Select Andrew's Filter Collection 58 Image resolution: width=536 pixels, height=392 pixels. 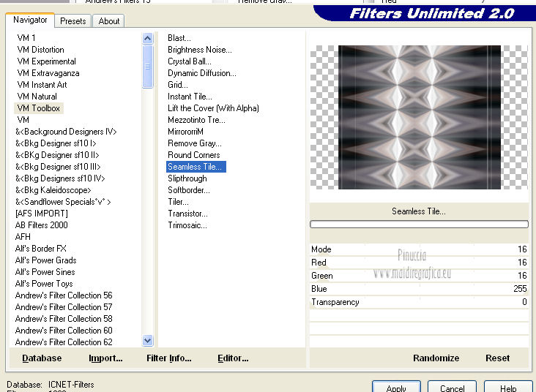click(64, 319)
